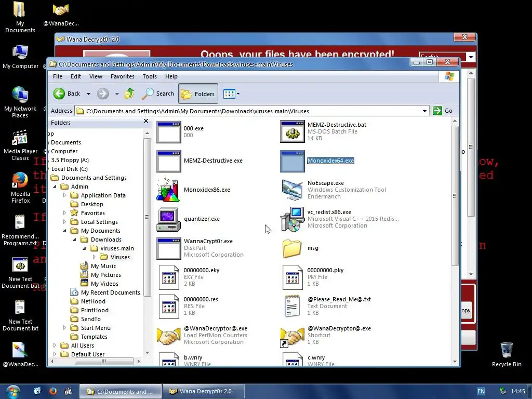The image size is (532, 399).
Task: Open the Address bar dropdown arrow
Action: coord(424,111)
